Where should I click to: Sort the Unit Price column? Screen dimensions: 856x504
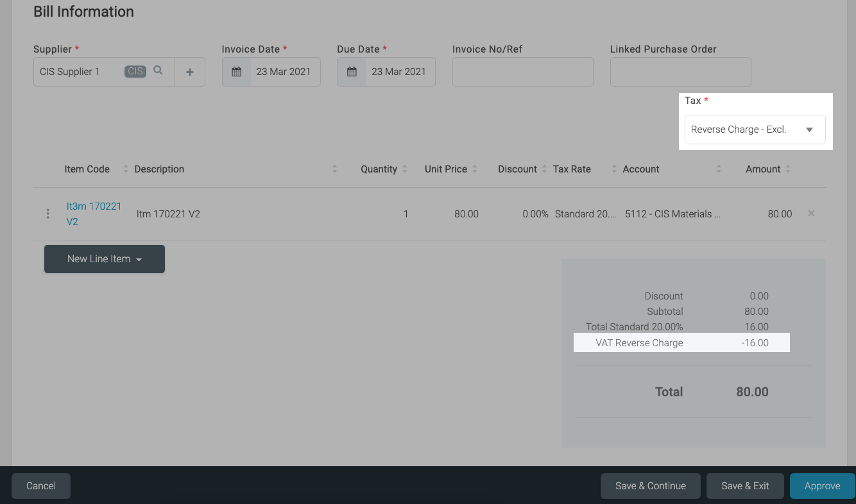(474, 169)
